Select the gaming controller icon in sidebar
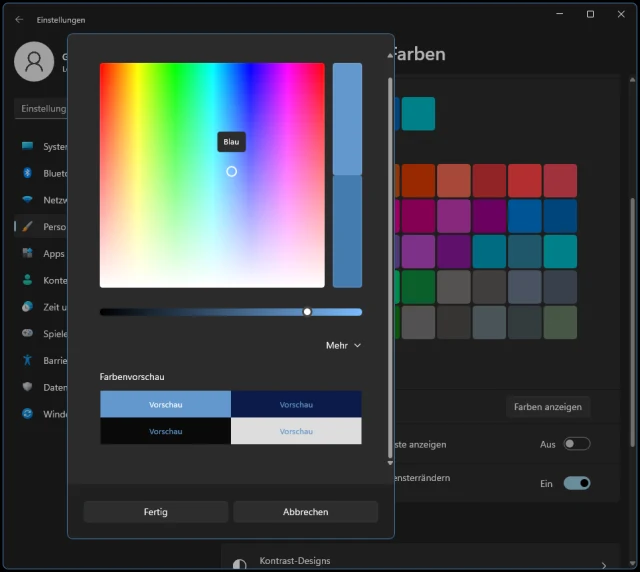640x572 pixels. coord(28,334)
